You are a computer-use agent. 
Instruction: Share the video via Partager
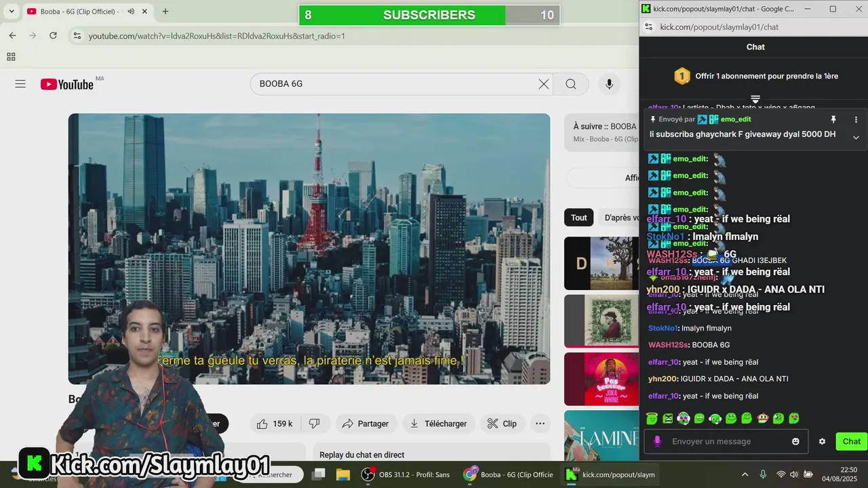pos(365,424)
